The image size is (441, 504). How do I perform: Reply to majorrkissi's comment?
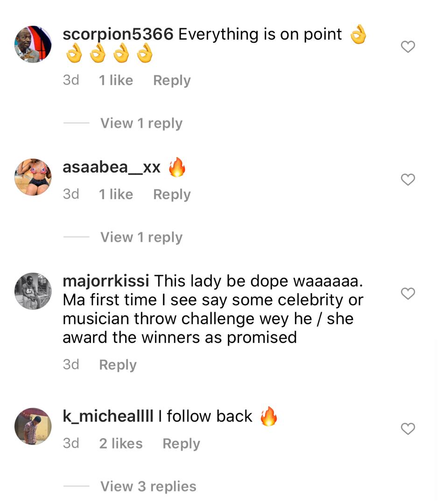(x=118, y=365)
